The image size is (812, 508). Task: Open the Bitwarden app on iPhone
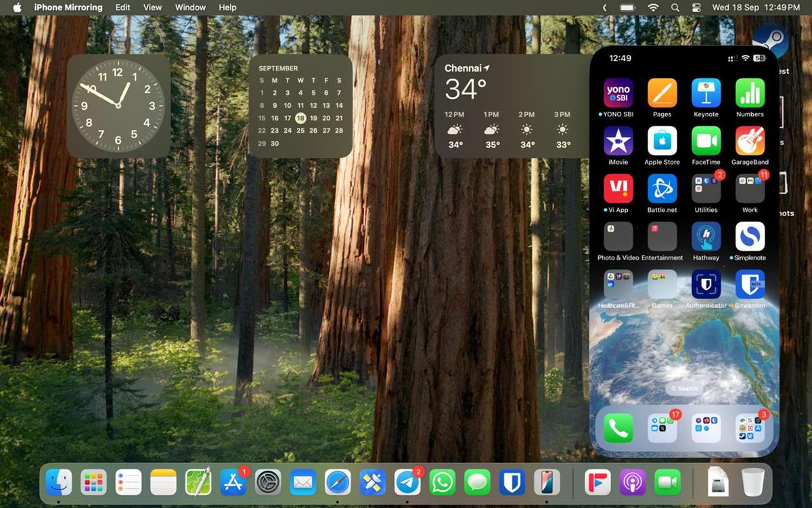[750, 284]
